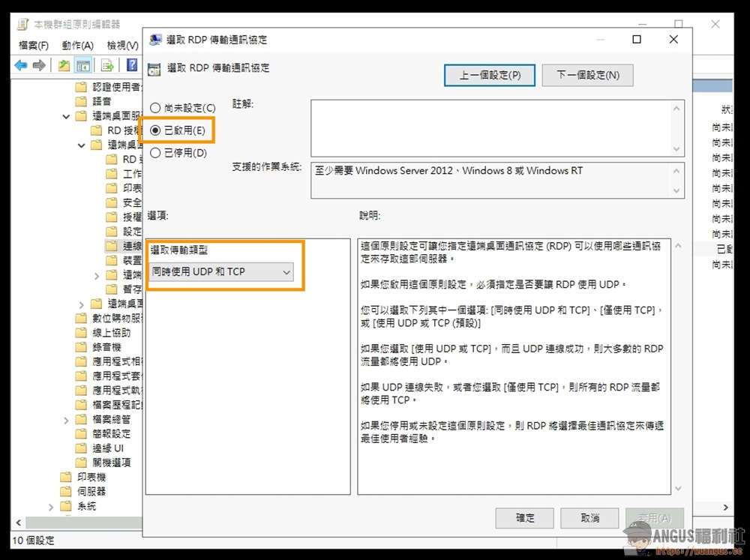Click the back arrow toolbar icon

coord(21,65)
